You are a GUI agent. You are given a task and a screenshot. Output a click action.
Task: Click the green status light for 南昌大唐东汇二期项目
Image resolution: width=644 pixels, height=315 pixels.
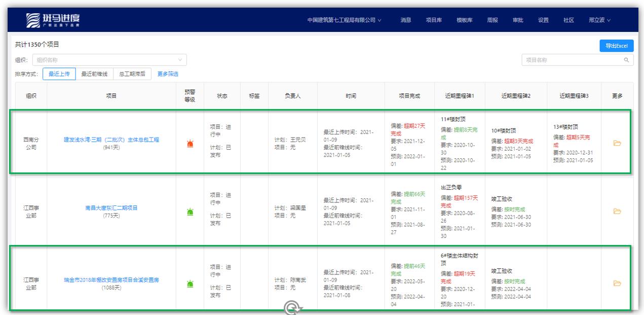[x=189, y=213]
